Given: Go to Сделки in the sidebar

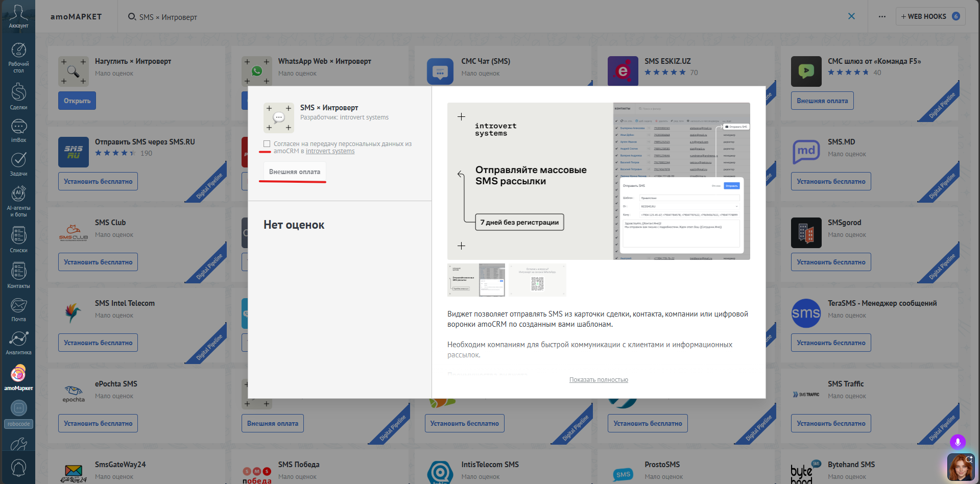Looking at the screenshot, I should (x=18, y=96).
